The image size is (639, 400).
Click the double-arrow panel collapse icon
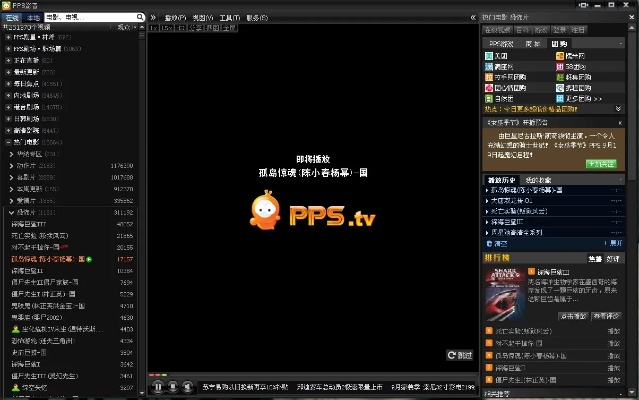pos(152,18)
